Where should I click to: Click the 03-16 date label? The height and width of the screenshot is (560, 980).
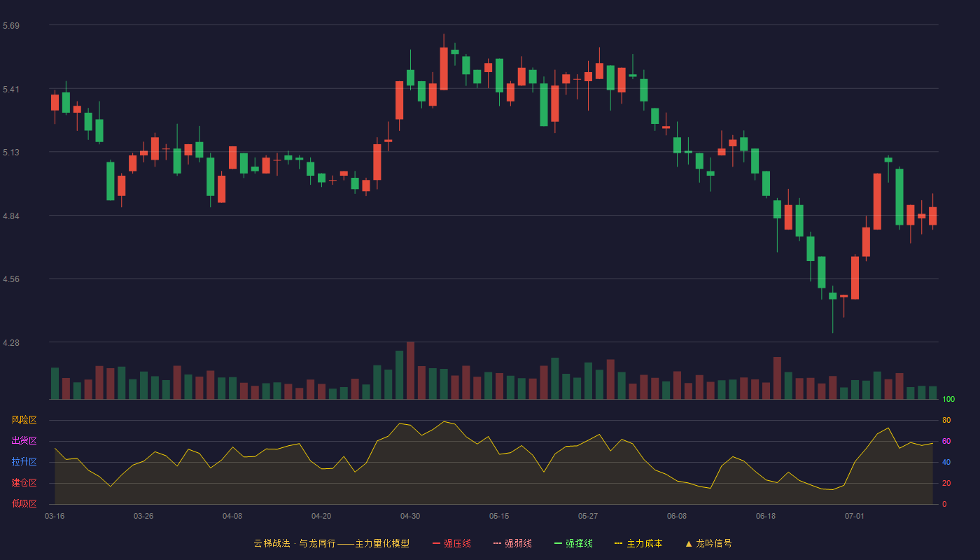point(55,516)
